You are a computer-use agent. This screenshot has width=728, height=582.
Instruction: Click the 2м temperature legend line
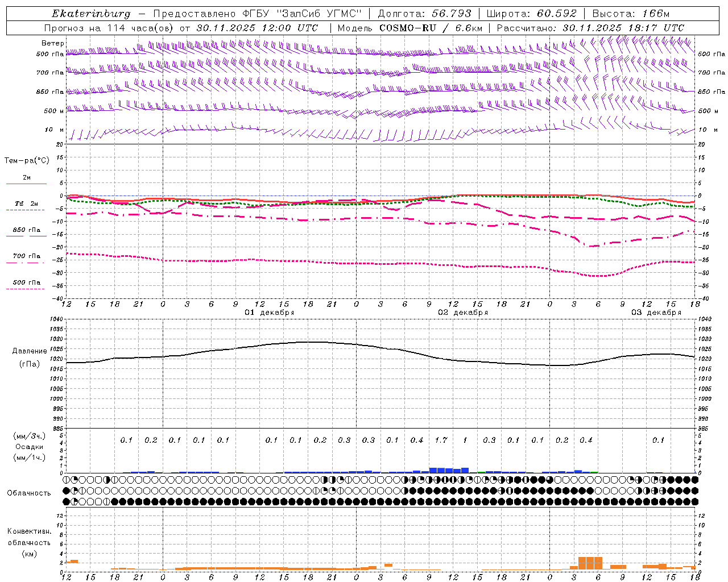tap(26, 184)
